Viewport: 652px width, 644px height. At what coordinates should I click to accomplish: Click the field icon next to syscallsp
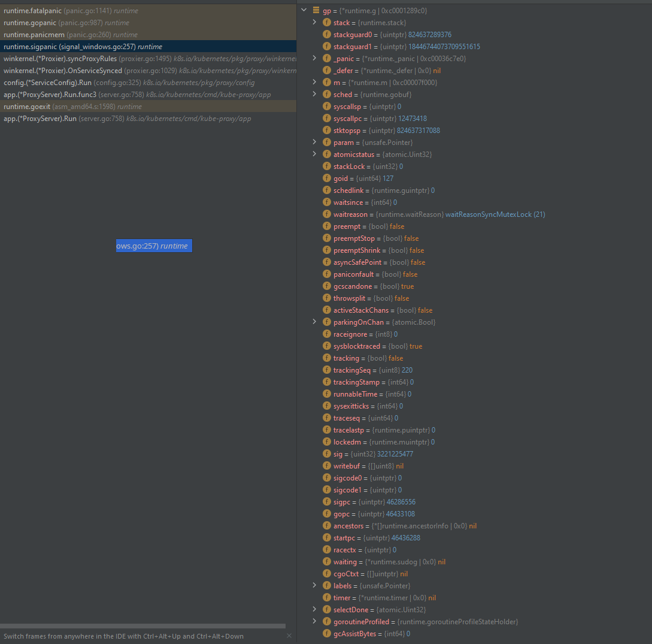click(327, 107)
